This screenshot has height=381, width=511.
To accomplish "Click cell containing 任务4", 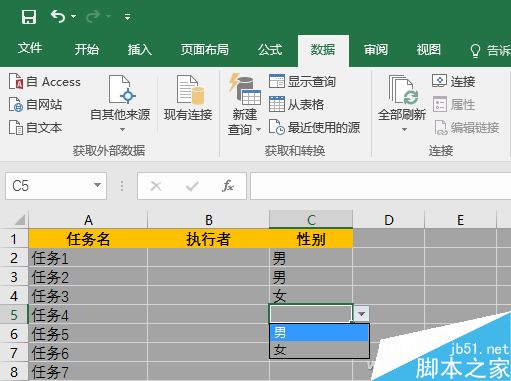I will (88, 315).
